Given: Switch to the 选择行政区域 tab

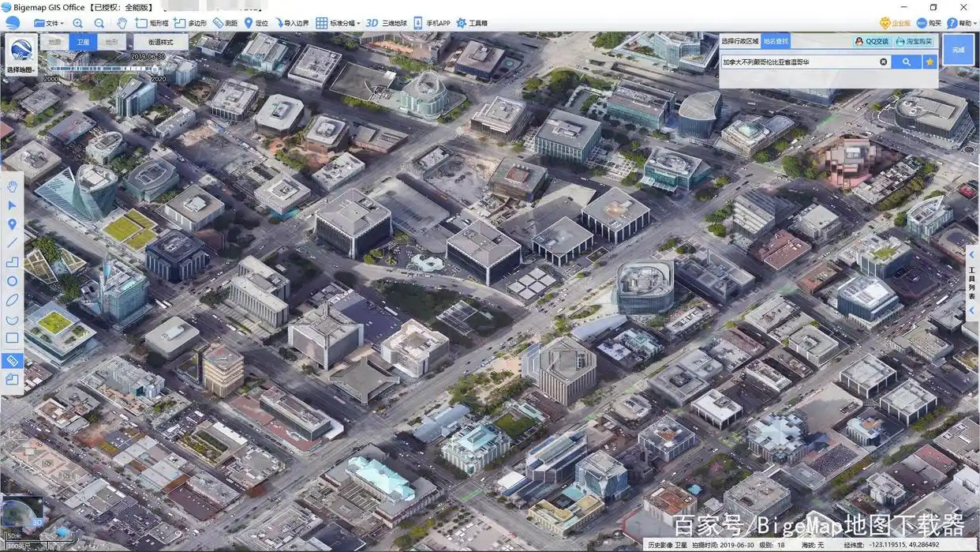Looking at the screenshot, I should (739, 41).
